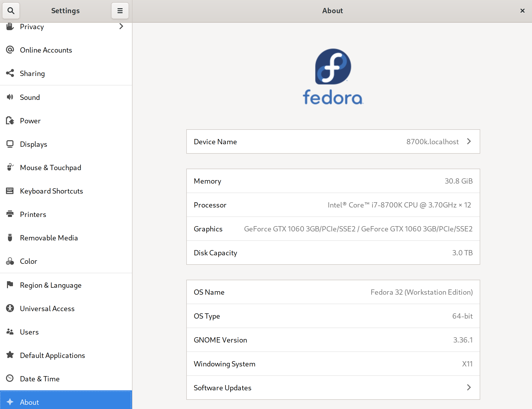
Task: Open the Sharing panel
Action: 66,73
